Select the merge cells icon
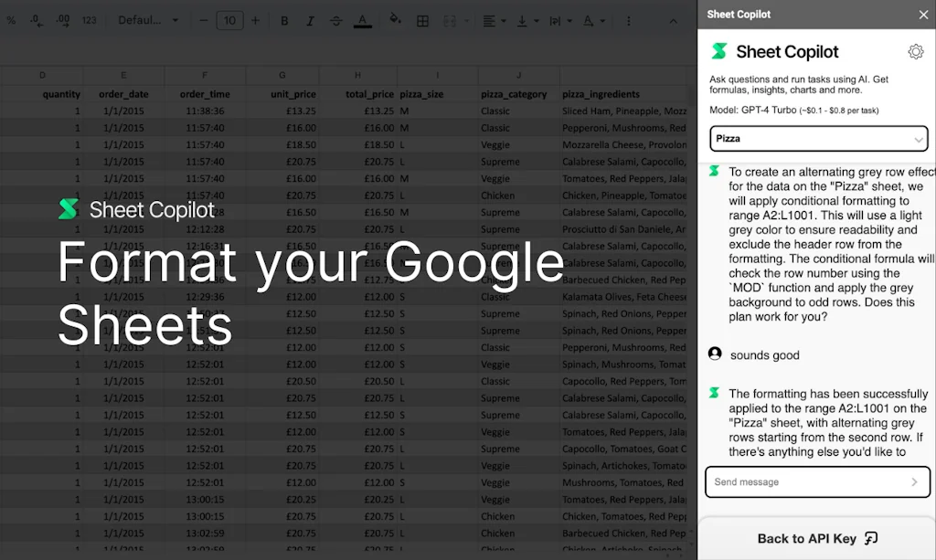Image resolution: width=936 pixels, height=560 pixels. [x=449, y=18]
